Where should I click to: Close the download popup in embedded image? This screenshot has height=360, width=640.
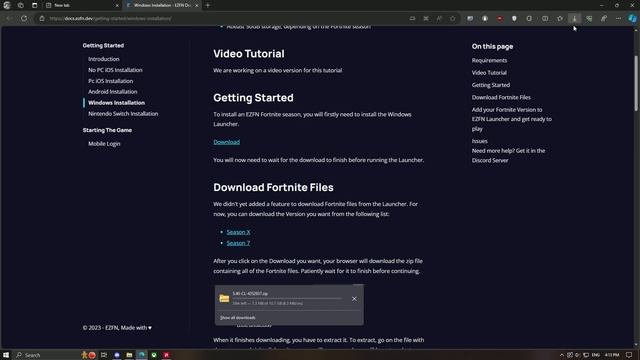point(354,299)
